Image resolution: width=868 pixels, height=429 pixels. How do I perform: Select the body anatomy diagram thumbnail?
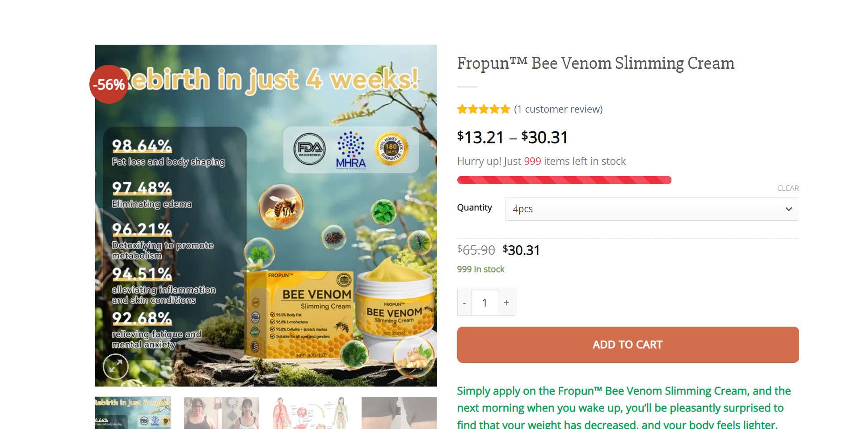click(310, 413)
